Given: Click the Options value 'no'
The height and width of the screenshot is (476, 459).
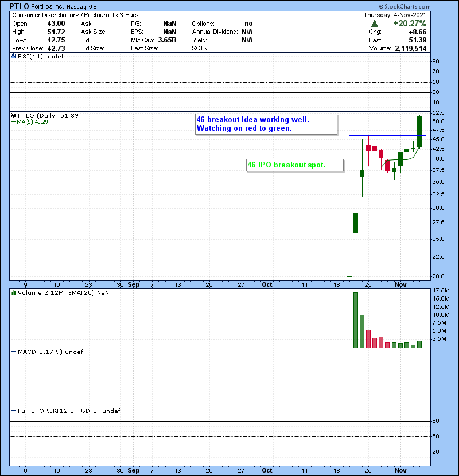Looking at the screenshot, I should [x=248, y=24].
